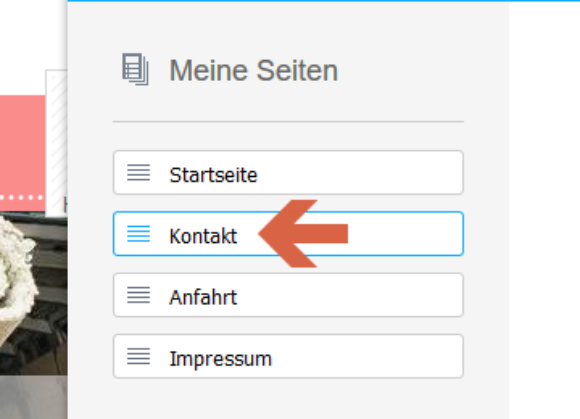Screen dimensions: 580x419
Task: Click the Meine Seiten heading
Action: point(253,70)
